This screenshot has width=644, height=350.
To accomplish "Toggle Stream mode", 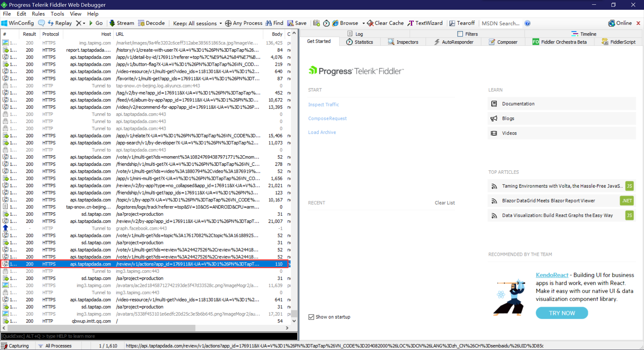I will [x=121, y=23].
